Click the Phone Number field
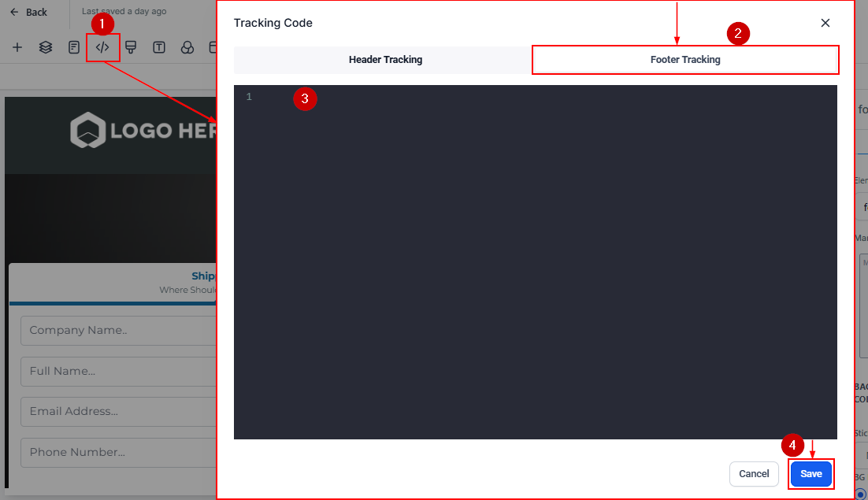 (118, 452)
